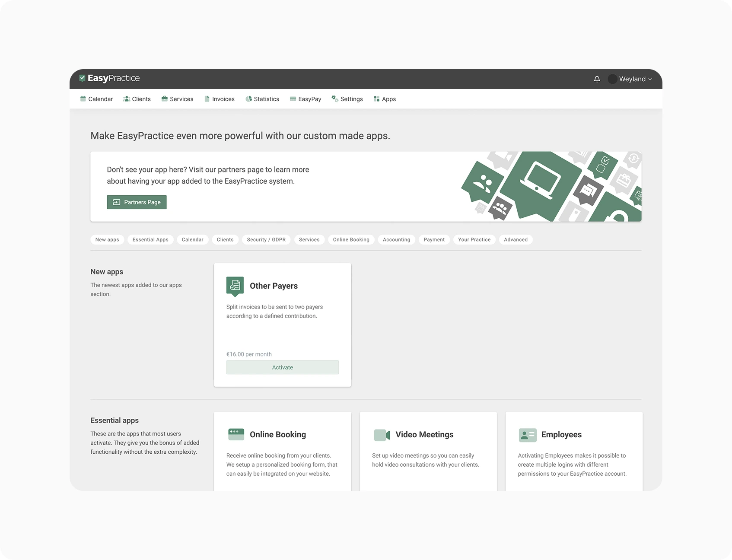Viewport: 732px width, 560px height.
Task: Click the Partners Page button
Action: click(137, 202)
